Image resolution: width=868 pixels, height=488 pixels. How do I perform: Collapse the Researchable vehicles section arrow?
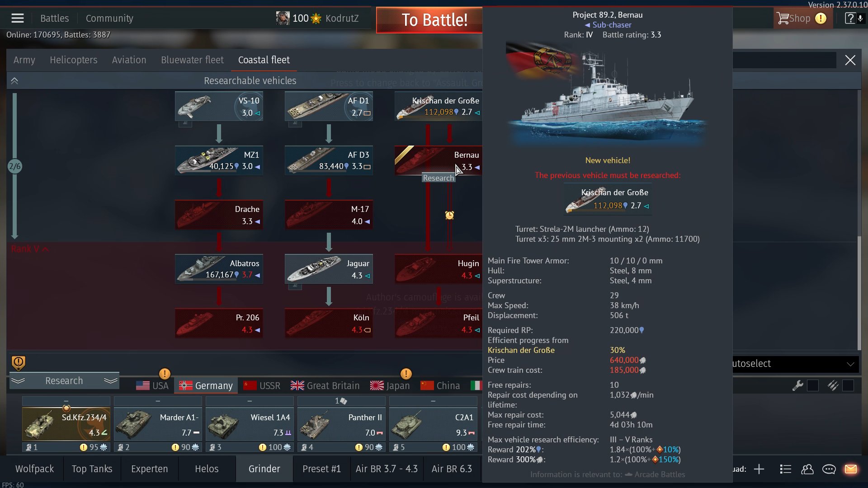[14, 81]
